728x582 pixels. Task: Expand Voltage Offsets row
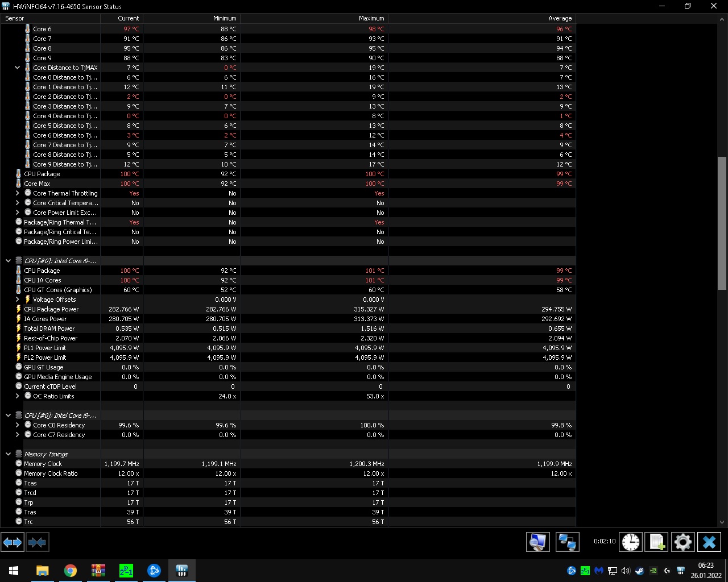17,300
